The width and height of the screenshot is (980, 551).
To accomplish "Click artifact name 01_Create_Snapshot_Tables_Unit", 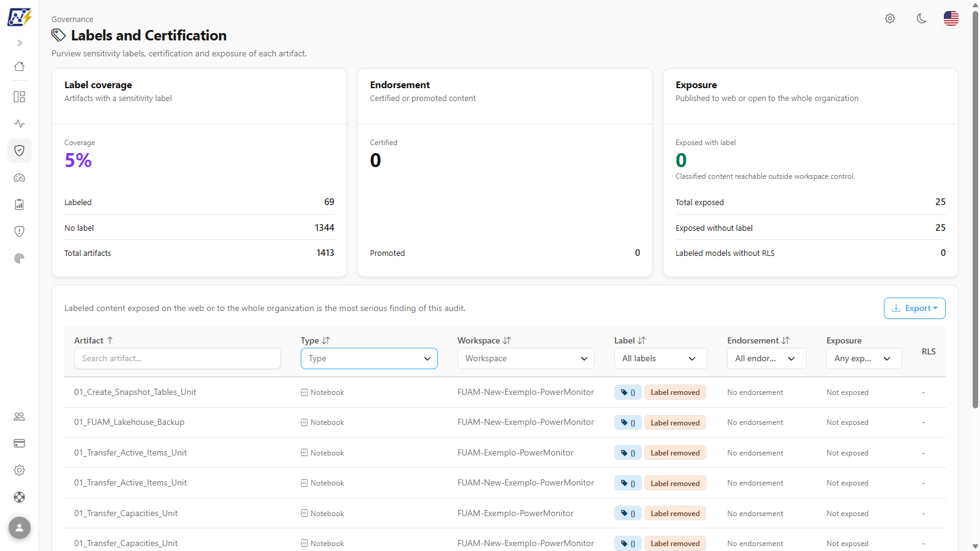I will [x=135, y=392].
